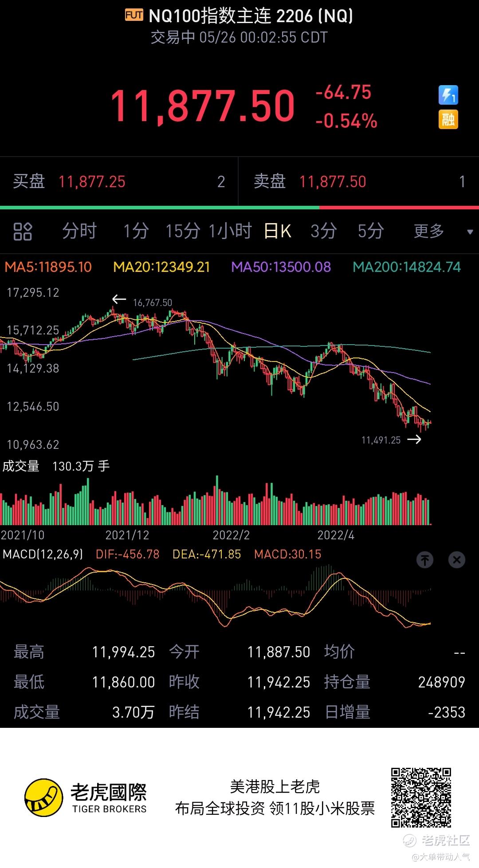The width and height of the screenshot is (479, 868).
Task: Tap the 昨收 11,942.25 stat
Action: coord(239,682)
